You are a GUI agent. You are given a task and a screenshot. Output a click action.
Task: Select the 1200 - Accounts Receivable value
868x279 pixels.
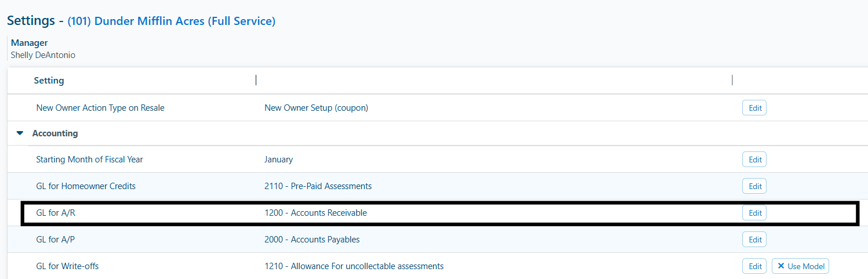[315, 213]
